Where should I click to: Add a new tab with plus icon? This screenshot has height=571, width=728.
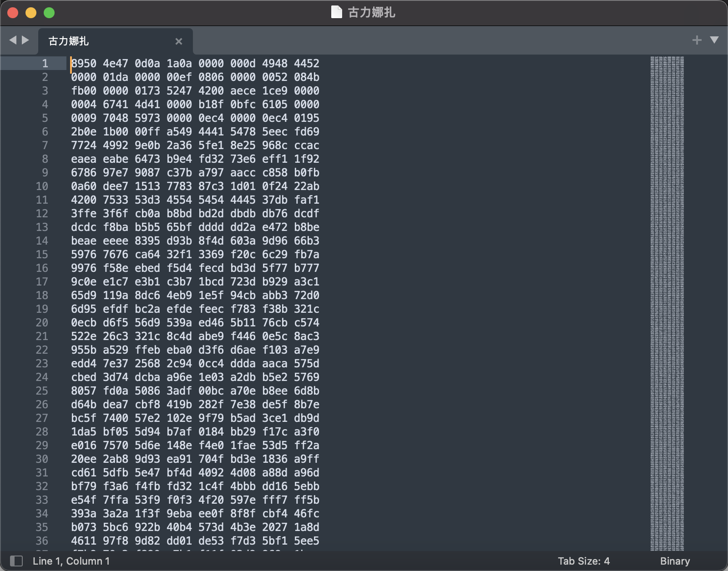pyautogui.click(x=697, y=40)
